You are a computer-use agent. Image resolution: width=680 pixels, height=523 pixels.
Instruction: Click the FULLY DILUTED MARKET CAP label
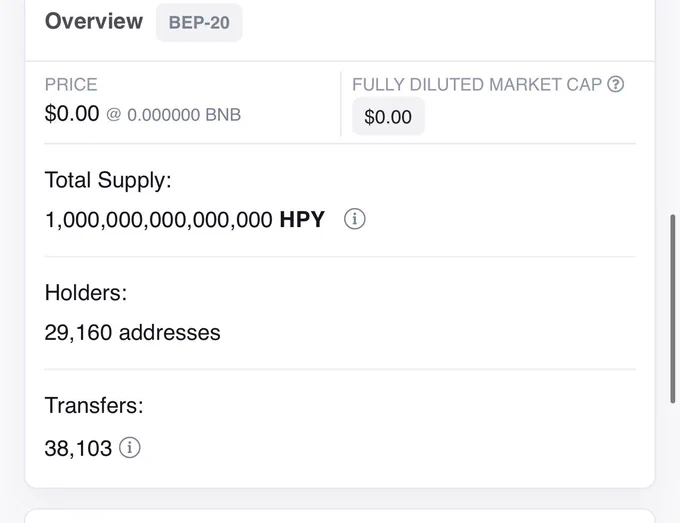[x=477, y=85]
